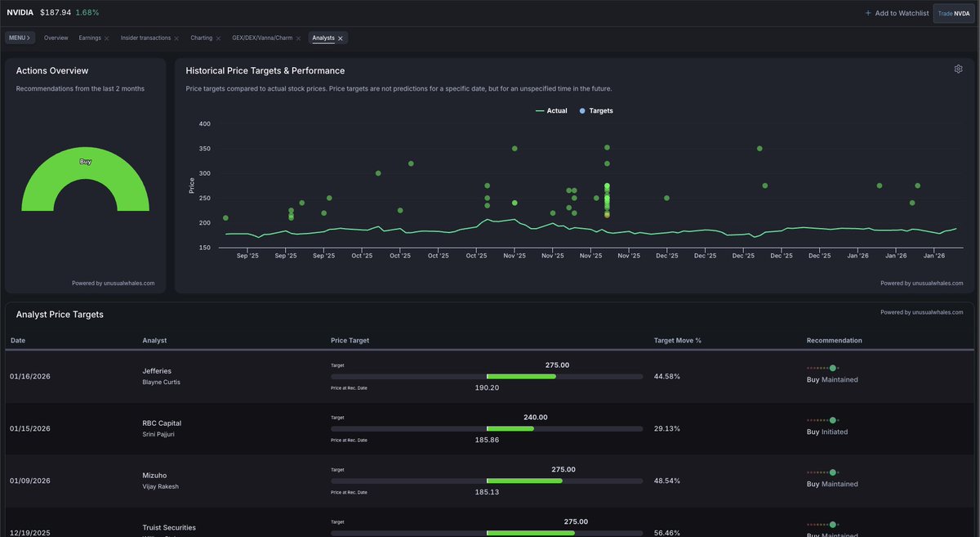
Task: Sort by the Target Move % column
Action: 677,340
